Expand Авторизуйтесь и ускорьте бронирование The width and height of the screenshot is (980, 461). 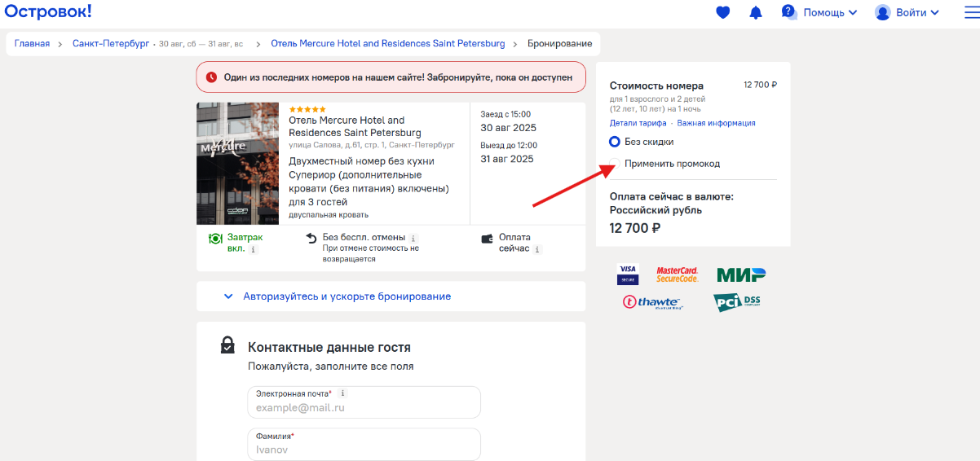pos(391,296)
